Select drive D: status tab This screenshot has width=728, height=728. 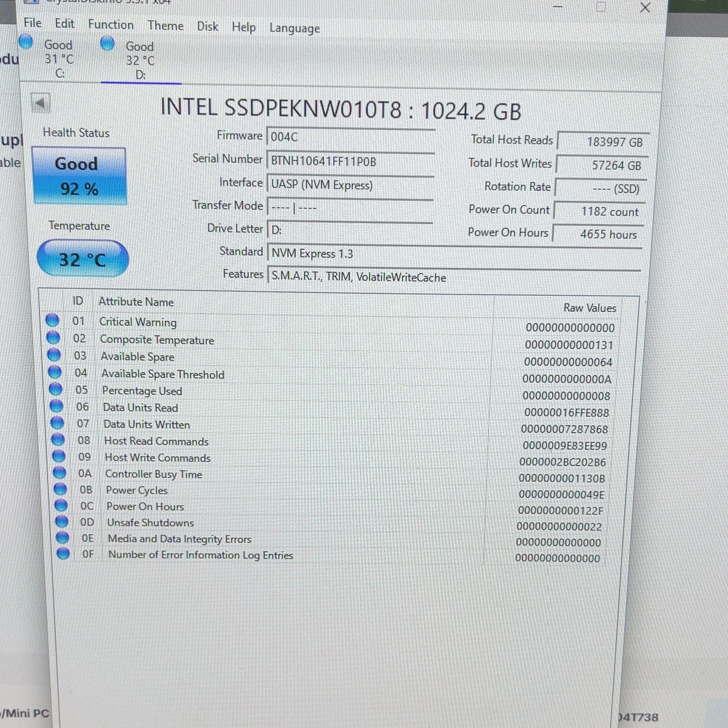[140, 60]
